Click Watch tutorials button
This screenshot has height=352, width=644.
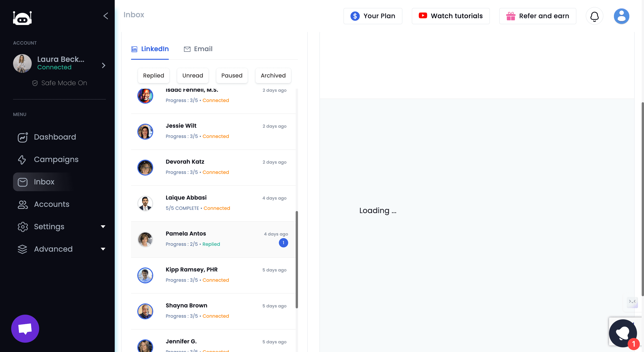(450, 16)
